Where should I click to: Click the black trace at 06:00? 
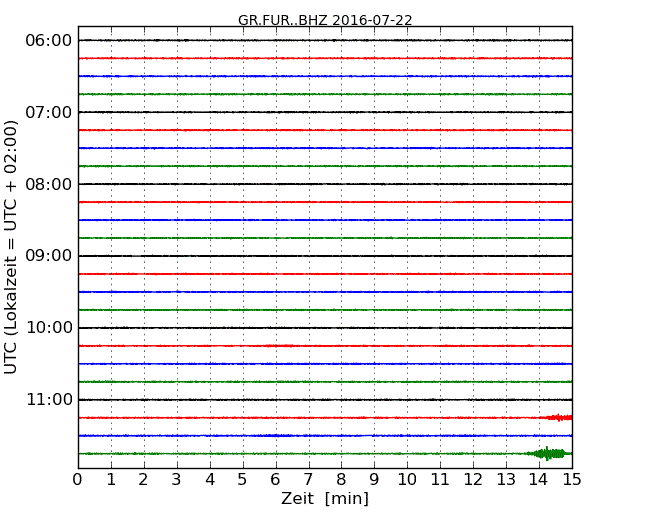(325, 40)
